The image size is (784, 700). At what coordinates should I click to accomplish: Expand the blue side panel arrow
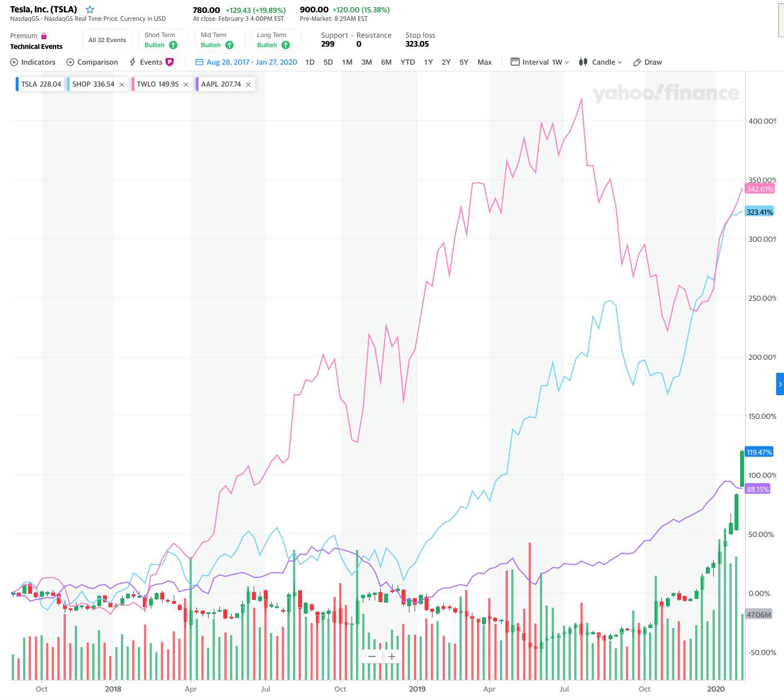pos(780,384)
